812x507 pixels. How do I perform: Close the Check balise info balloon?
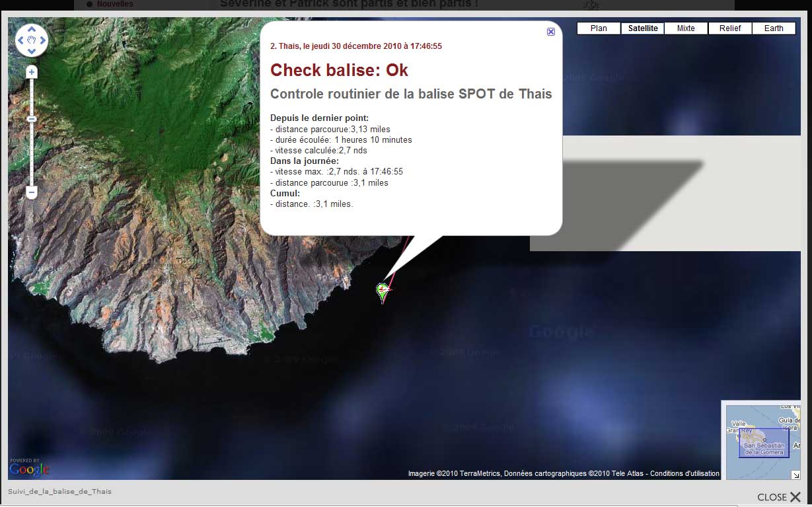(551, 32)
